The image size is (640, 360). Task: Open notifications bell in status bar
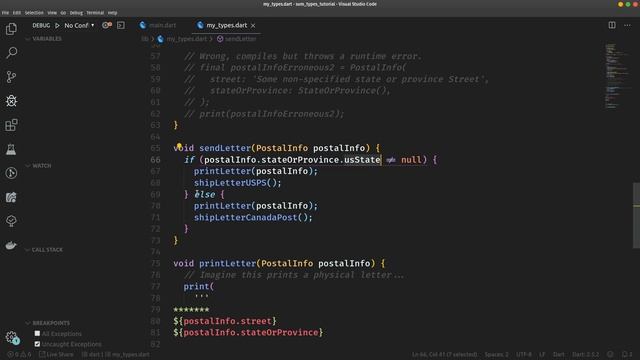tap(627, 354)
